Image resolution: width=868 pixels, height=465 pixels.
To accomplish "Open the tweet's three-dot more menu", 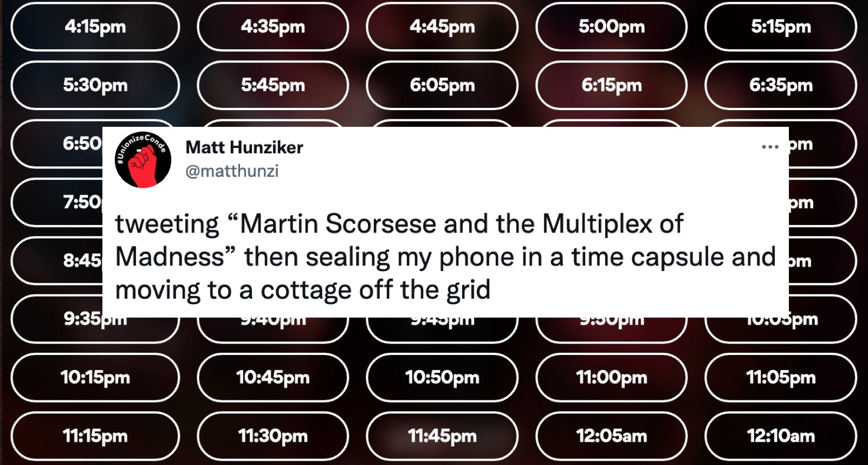I will pyautogui.click(x=769, y=147).
